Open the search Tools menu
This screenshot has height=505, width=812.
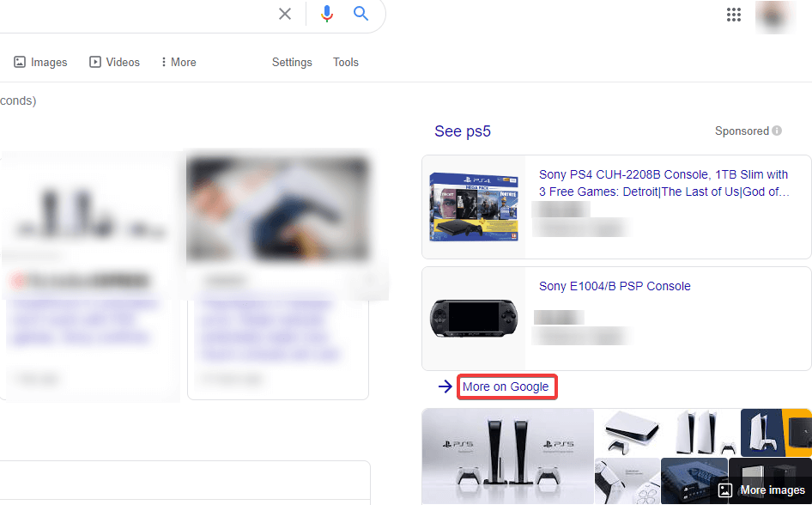tap(346, 62)
